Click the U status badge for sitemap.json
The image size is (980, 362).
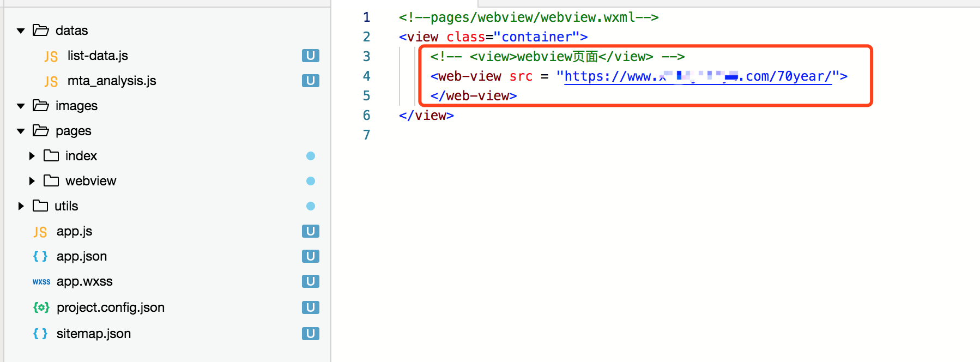click(311, 334)
